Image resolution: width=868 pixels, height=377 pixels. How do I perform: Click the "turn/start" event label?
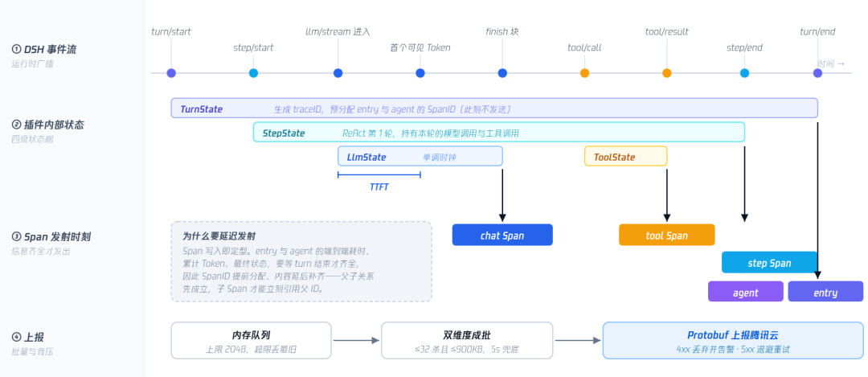(171, 31)
